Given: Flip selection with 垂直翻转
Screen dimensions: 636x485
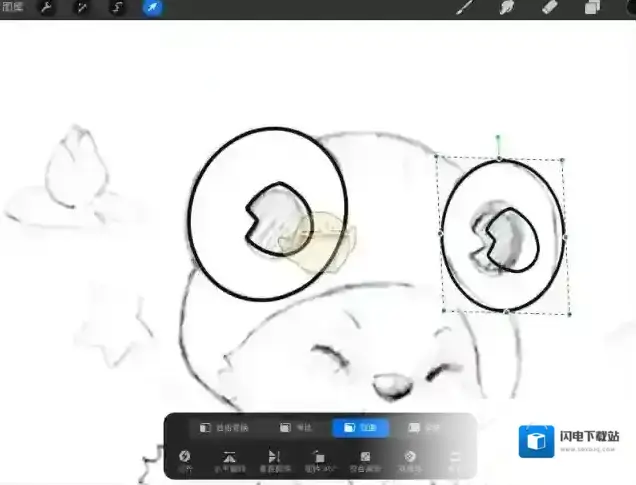Looking at the screenshot, I should [x=274, y=460].
